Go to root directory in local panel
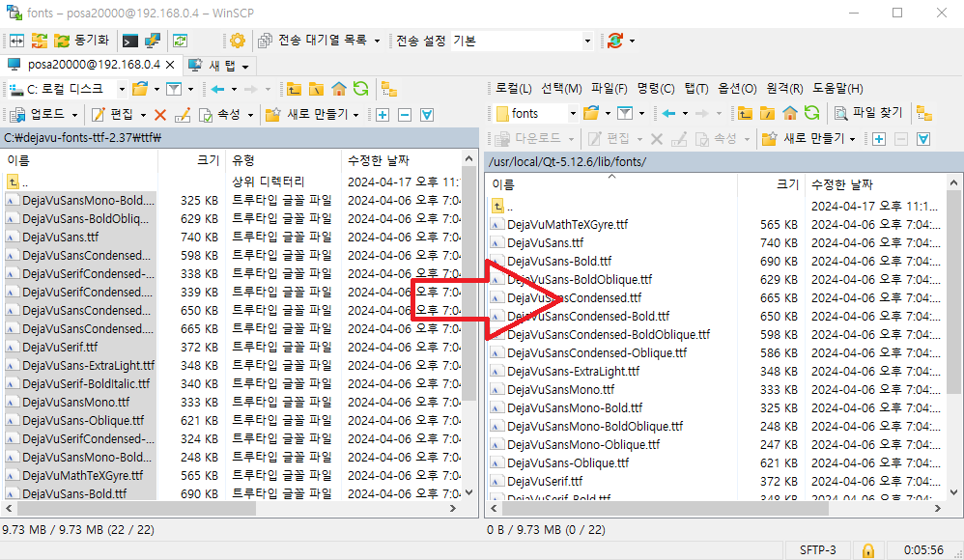This screenshot has width=964, height=560. [316, 89]
